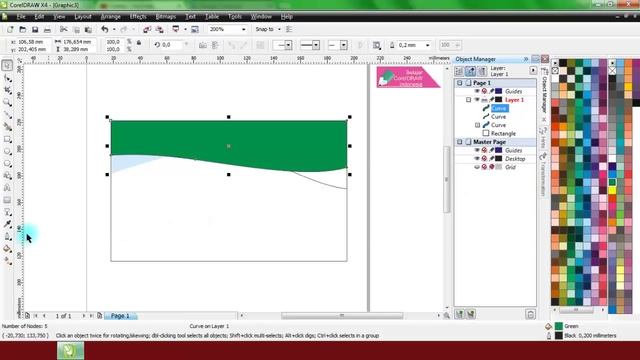Open the Snap to dropdown
The height and width of the screenshot is (360, 640).
[279, 29]
